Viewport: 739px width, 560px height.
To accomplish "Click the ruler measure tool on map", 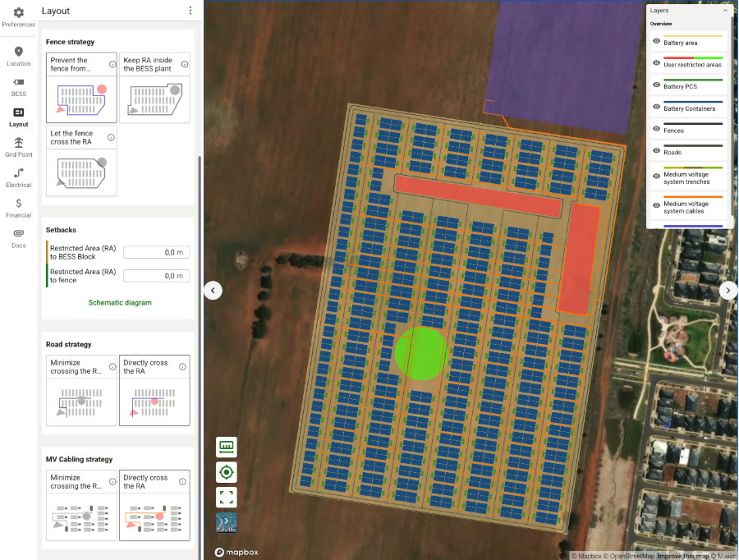I will pos(227,447).
